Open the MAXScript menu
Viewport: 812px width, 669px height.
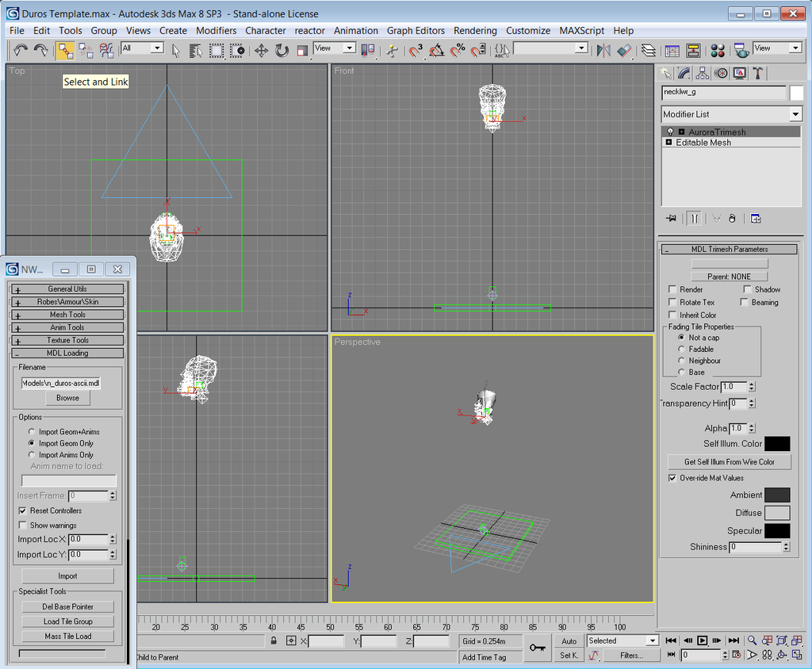(x=581, y=31)
